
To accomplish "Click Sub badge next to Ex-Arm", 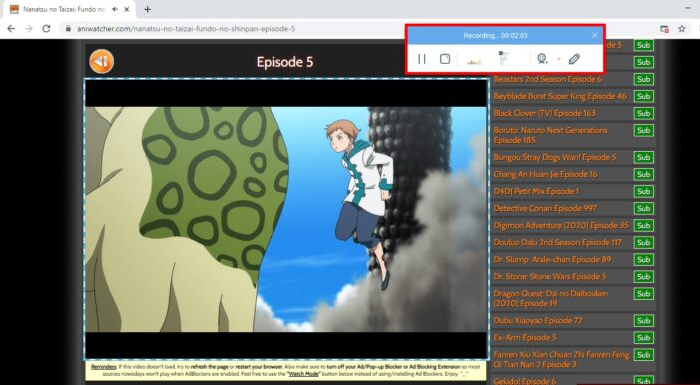I will [643, 337].
